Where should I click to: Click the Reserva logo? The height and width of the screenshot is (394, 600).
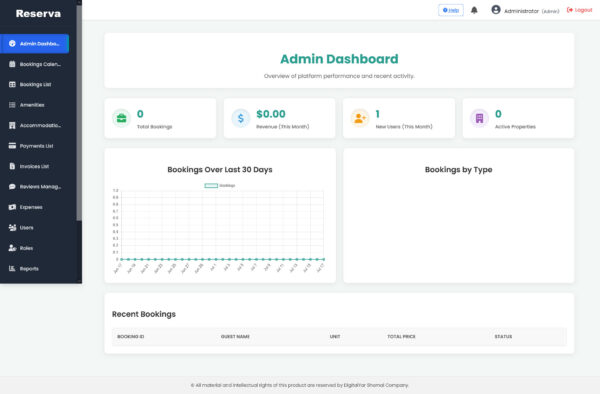(x=38, y=14)
